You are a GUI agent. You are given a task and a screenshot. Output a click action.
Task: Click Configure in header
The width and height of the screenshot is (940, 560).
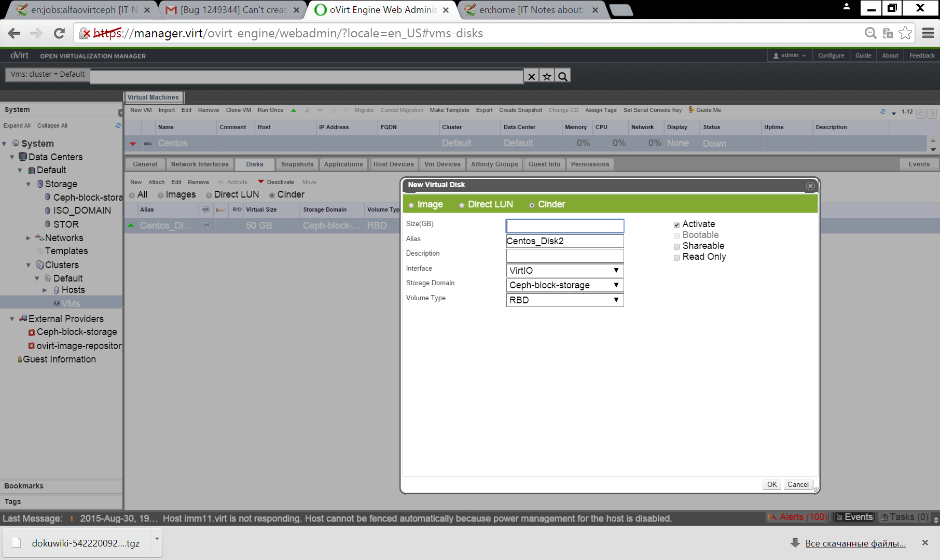[831, 55]
